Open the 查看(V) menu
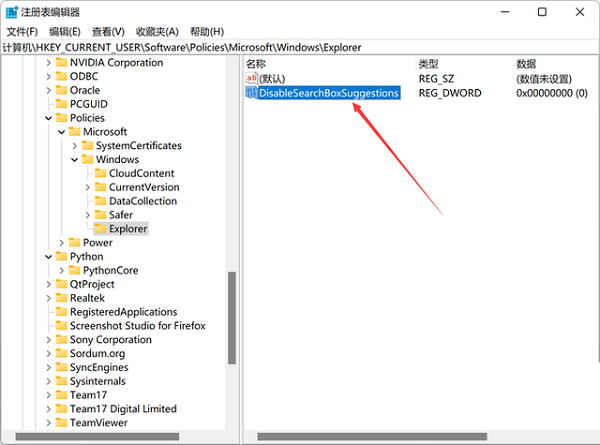This screenshot has height=445, width=600. pos(108,32)
